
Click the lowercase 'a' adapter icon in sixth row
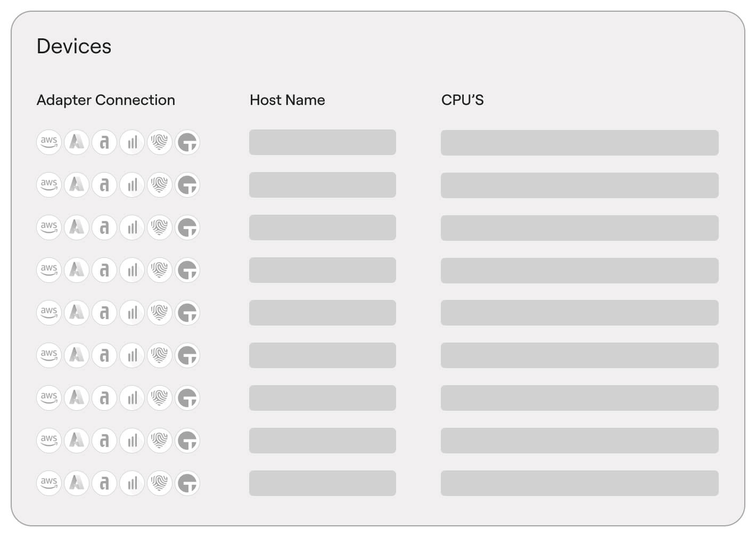[104, 355]
